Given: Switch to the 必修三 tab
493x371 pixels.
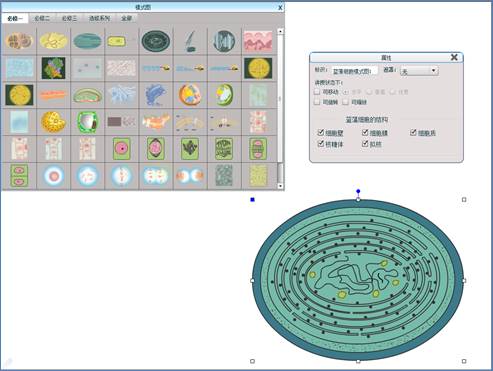Looking at the screenshot, I should coord(69,18).
